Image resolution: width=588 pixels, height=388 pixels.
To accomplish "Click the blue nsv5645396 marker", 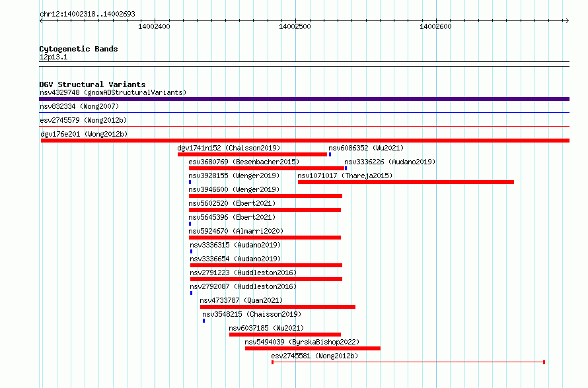I will click(190, 224).
